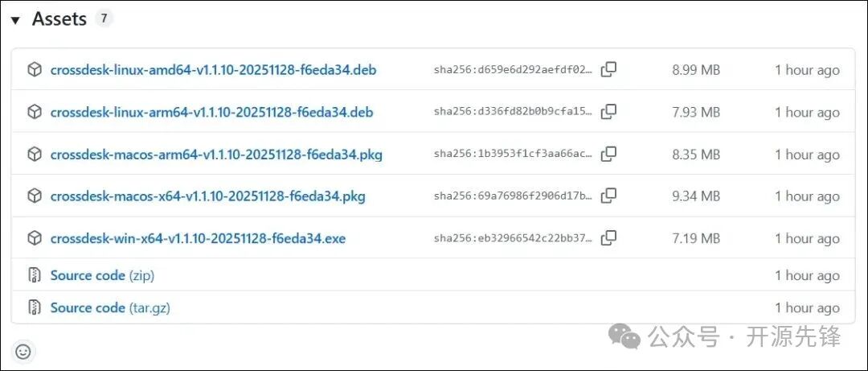Click the Assets count badge 7
This screenshot has width=868, height=371.
coord(104,19)
